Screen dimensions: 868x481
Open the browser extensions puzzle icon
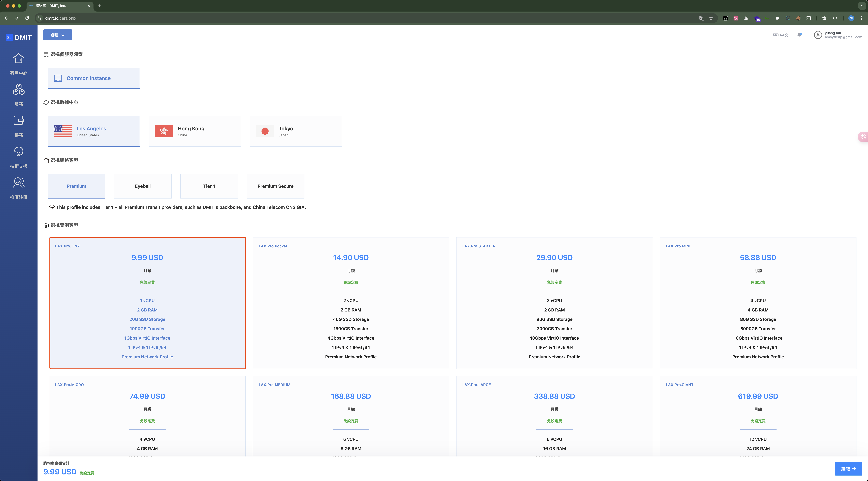coord(809,18)
